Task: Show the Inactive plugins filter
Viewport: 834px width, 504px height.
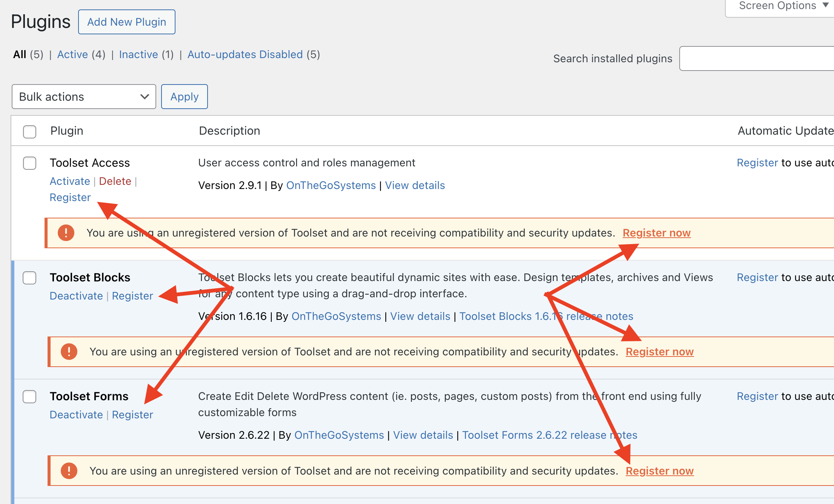Action: tap(138, 55)
